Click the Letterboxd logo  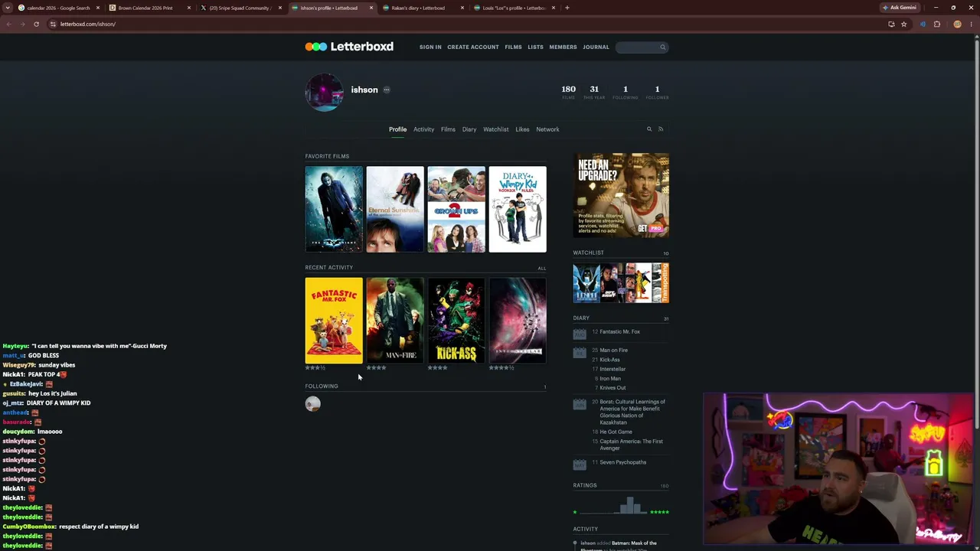(x=349, y=47)
